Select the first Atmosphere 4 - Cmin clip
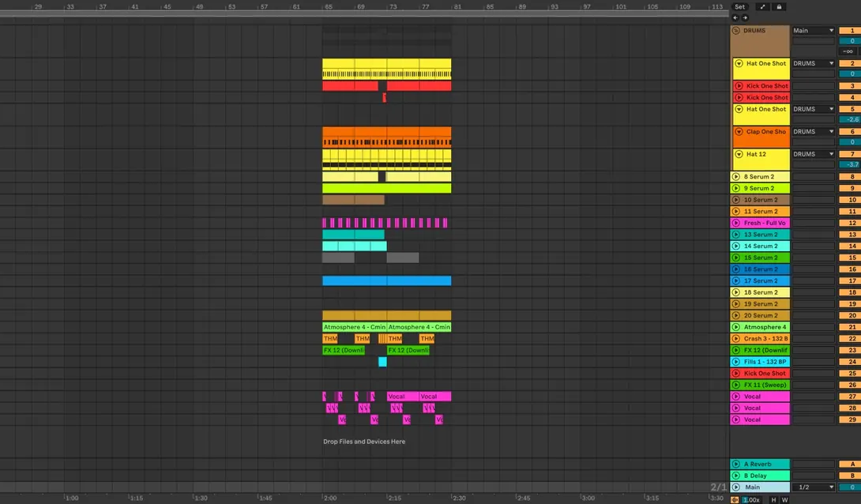 point(354,327)
